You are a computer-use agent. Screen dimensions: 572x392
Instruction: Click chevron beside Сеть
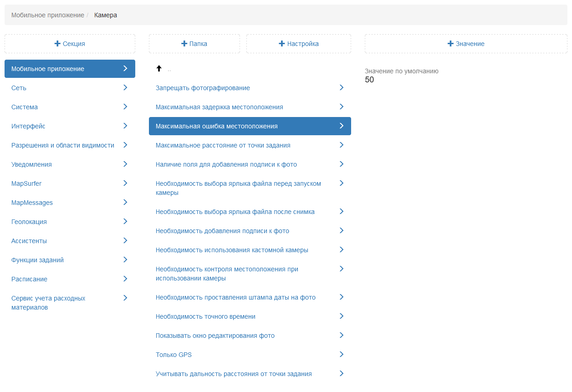(x=125, y=87)
